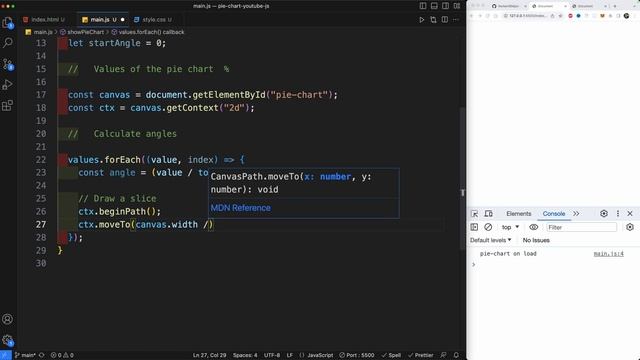
Task: Close the DevTools panel
Action: (x=630, y=213)
